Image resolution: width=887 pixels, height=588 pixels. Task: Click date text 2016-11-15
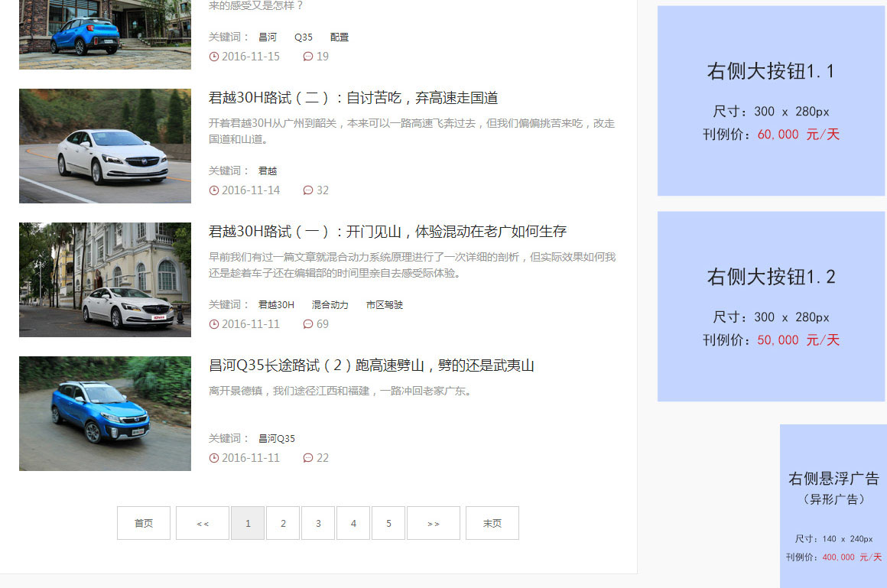251,57
